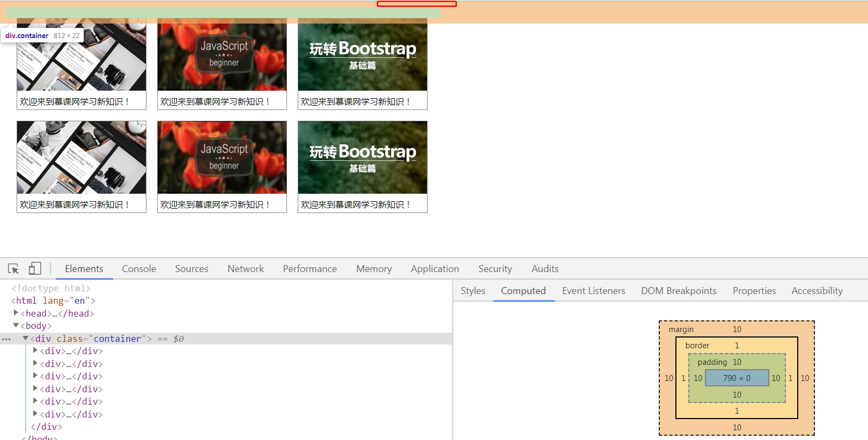Open the Application tab
Image resolution: width=868 pixels, height=440 pixels.
pyautogui.click(x=435, y=269)
